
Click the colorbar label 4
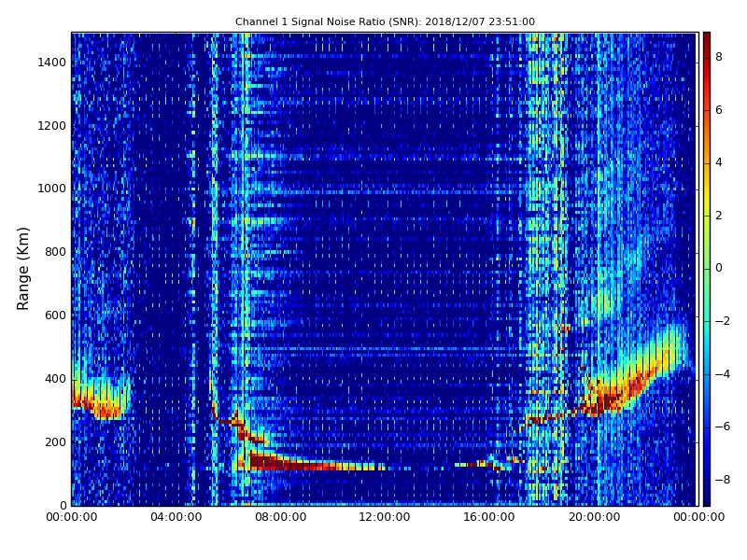point(719,162)
